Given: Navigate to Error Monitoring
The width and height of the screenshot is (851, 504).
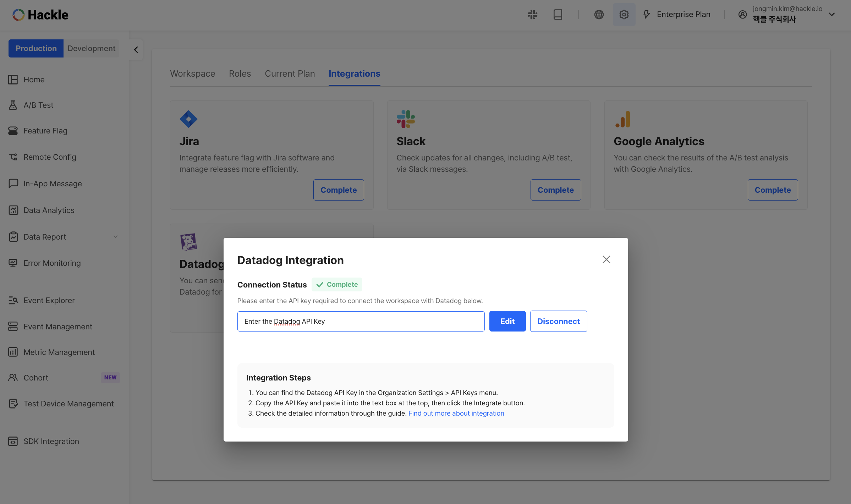Looking at the screenshot, I should [51, 263].
